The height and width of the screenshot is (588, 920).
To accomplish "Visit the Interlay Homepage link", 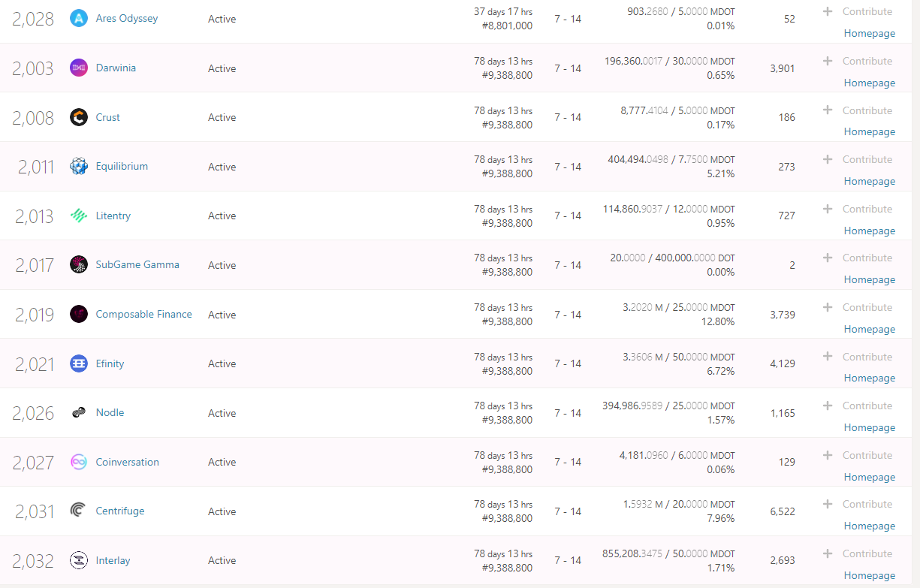I will [x=870, y=576].
